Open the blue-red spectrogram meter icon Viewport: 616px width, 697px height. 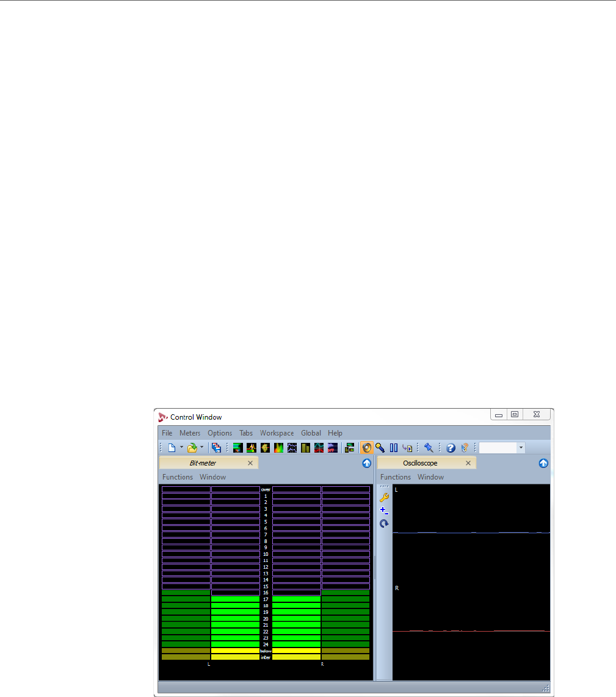pos(333,448)
